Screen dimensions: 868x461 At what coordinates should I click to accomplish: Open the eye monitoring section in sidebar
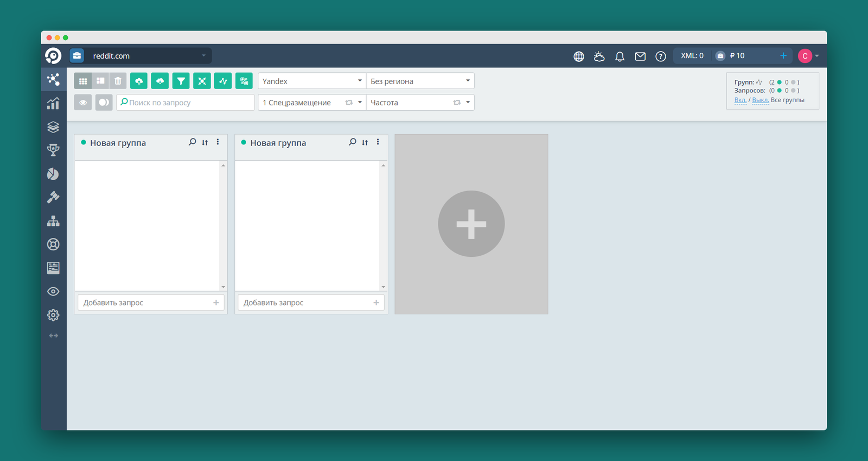pyautogui.click(x=53, y=292)
